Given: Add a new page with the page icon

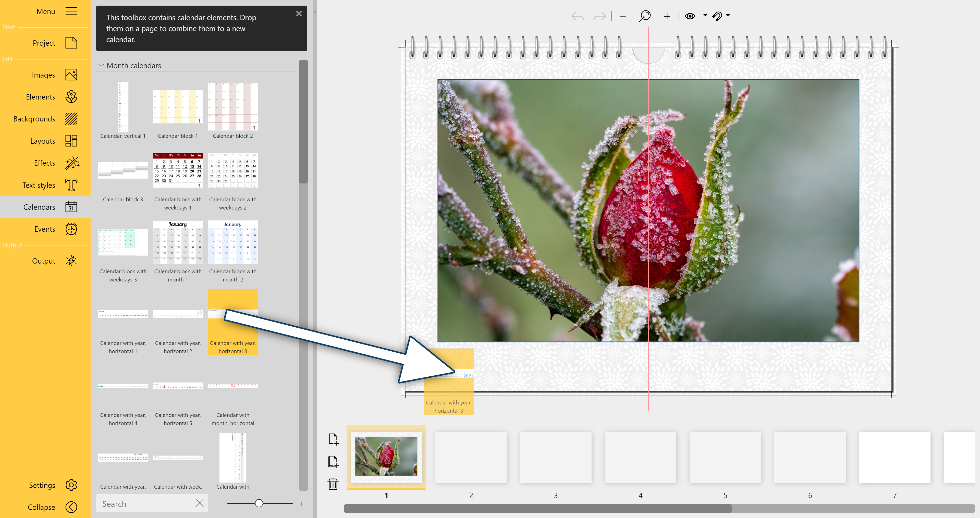Looking at the screenshot, I should pyautogui.click(x=333, y=439).
